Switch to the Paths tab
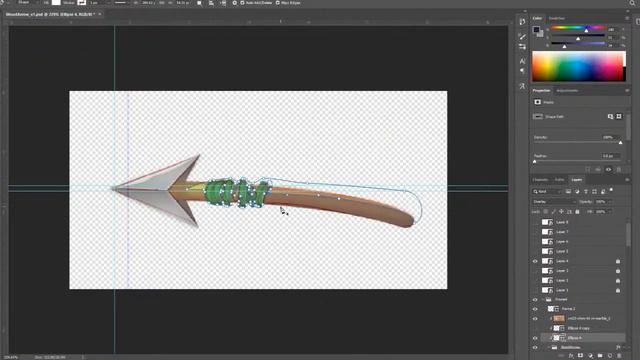The height and width of the screenshot is (360, 640). pyautogui.click(x=559, y=180)
